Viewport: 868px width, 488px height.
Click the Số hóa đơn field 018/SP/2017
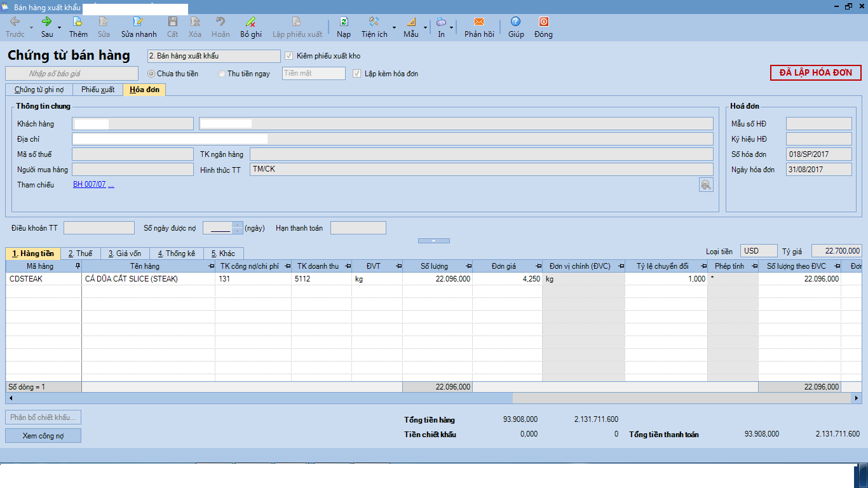pos(819,154)
